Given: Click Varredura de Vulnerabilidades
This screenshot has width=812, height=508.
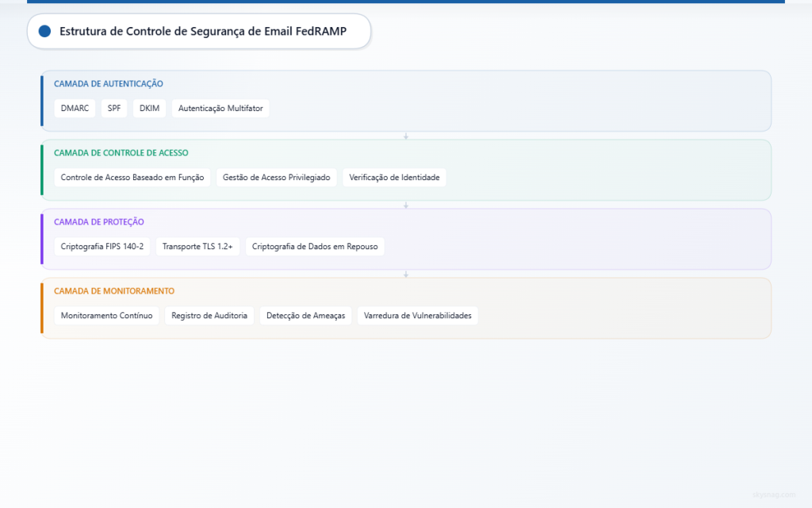Looking at the screenshot, I should [417, 315].
